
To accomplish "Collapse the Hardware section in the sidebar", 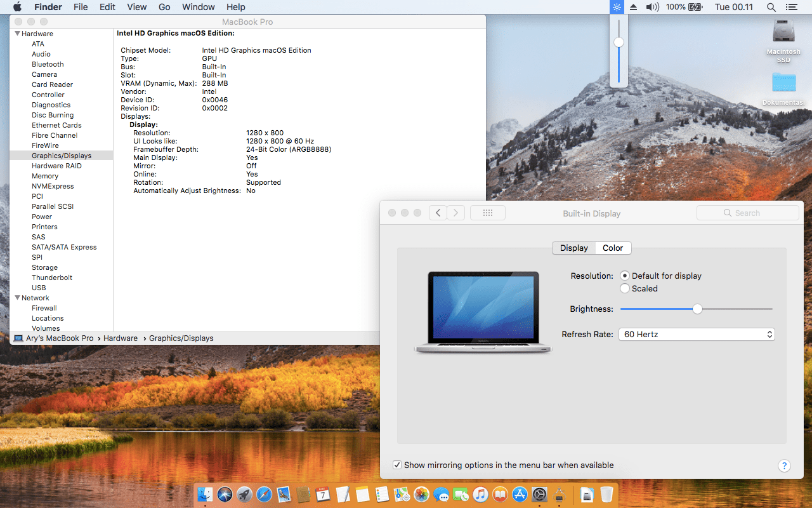I will [17, 34].
